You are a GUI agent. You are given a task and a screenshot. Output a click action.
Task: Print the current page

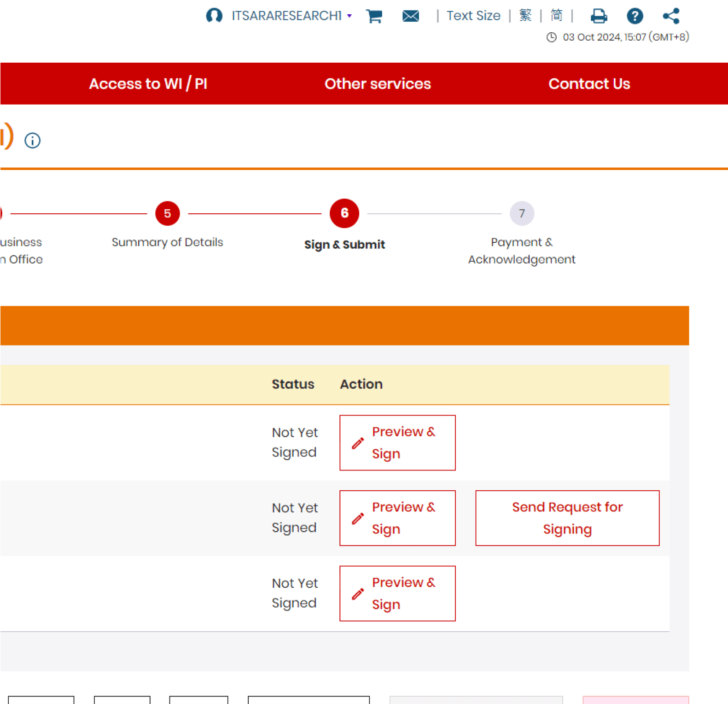click(x=599, y=16)
